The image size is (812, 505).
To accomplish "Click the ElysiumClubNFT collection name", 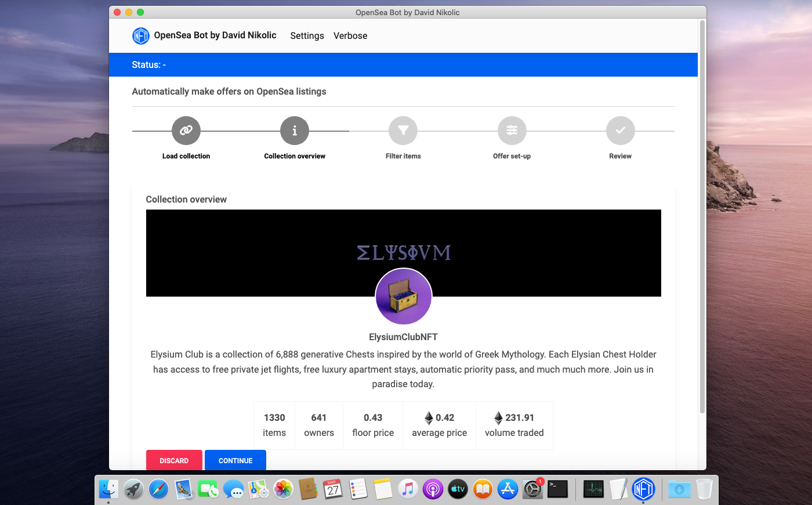I will pos(404,337).
